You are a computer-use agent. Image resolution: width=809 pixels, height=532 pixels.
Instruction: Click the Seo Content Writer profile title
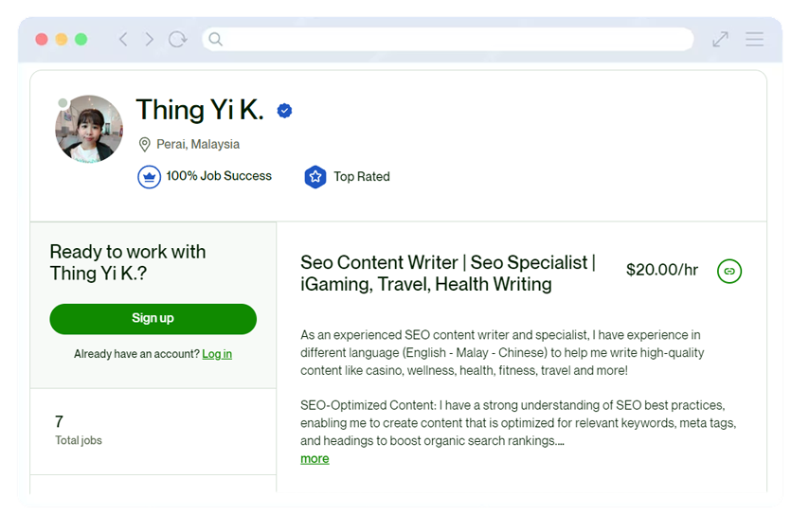448,273
